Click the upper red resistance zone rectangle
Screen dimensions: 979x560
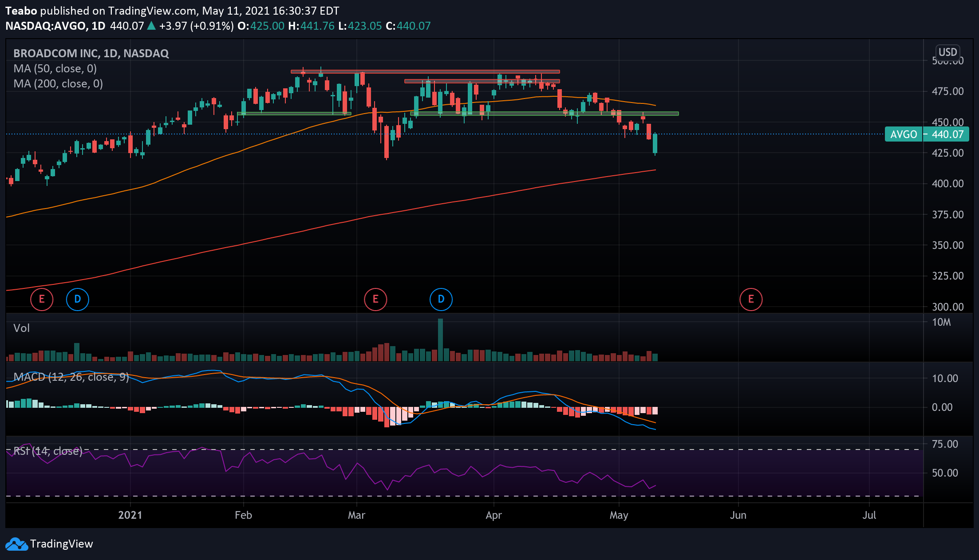coord(425,71)
